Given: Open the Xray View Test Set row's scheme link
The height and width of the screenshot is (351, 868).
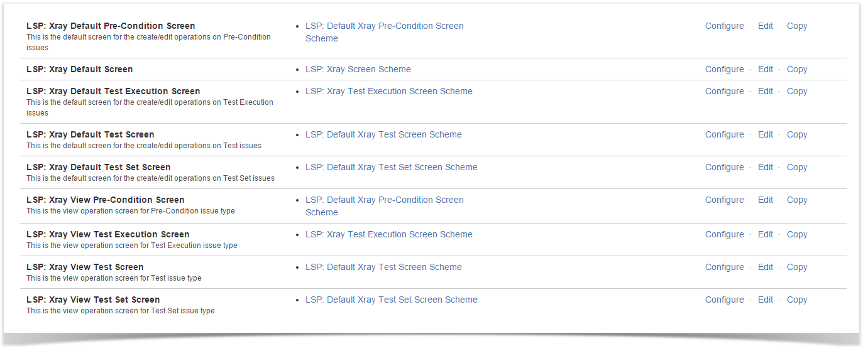Looking at the screenshot, I should [x=392, y=300].
